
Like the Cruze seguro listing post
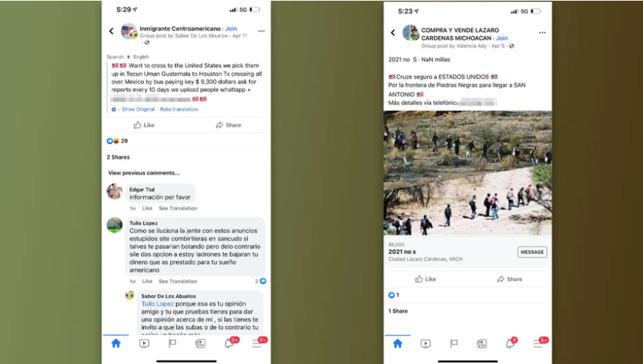tap(426, 279)
